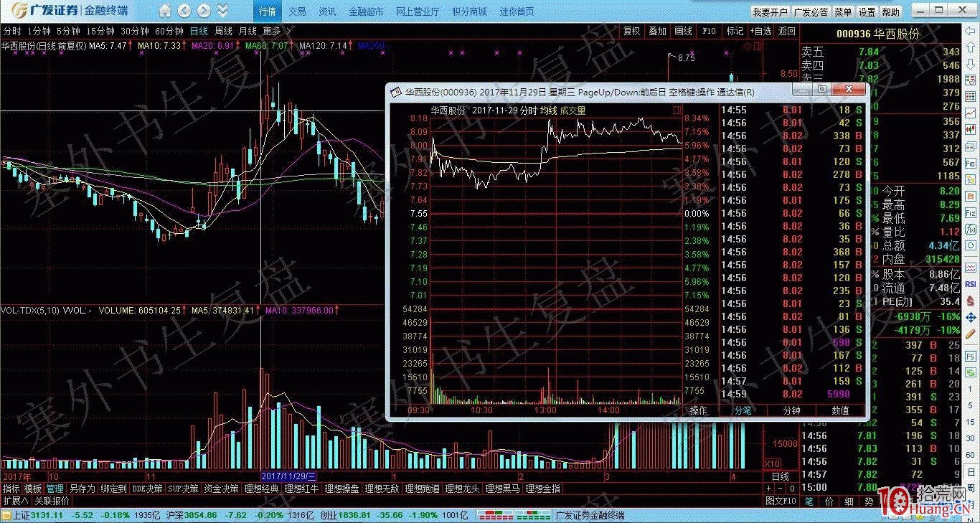This screenshot has width=980, height=523.
Task: Click the back arrow navigation icon
Action: click(x=184, y=11)
